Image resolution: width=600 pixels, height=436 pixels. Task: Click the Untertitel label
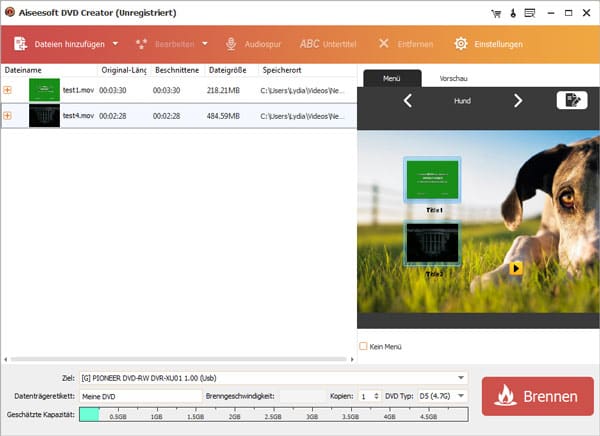pos(339,44)
